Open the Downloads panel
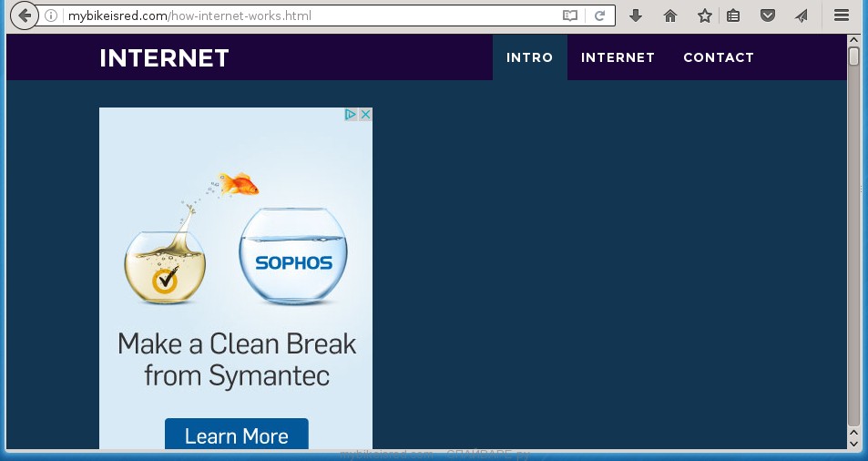Screen dimensions: 868x461 click(x=637, y=15)
